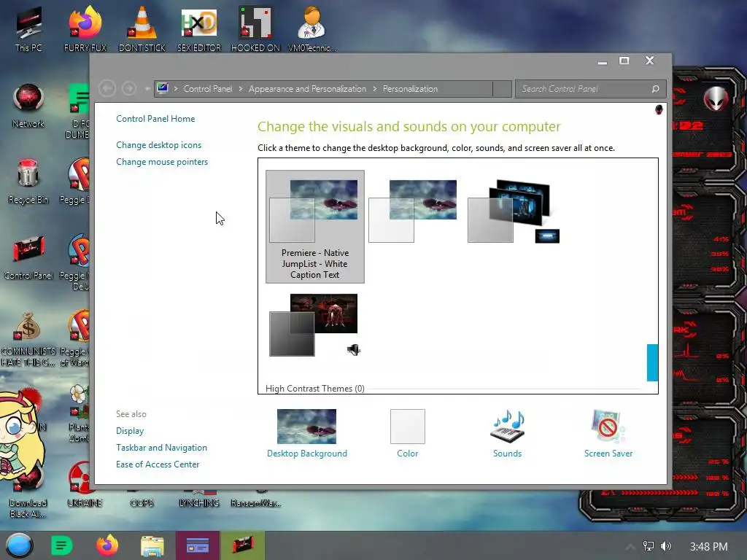Open help icon in Personalization window

point(659,110)
